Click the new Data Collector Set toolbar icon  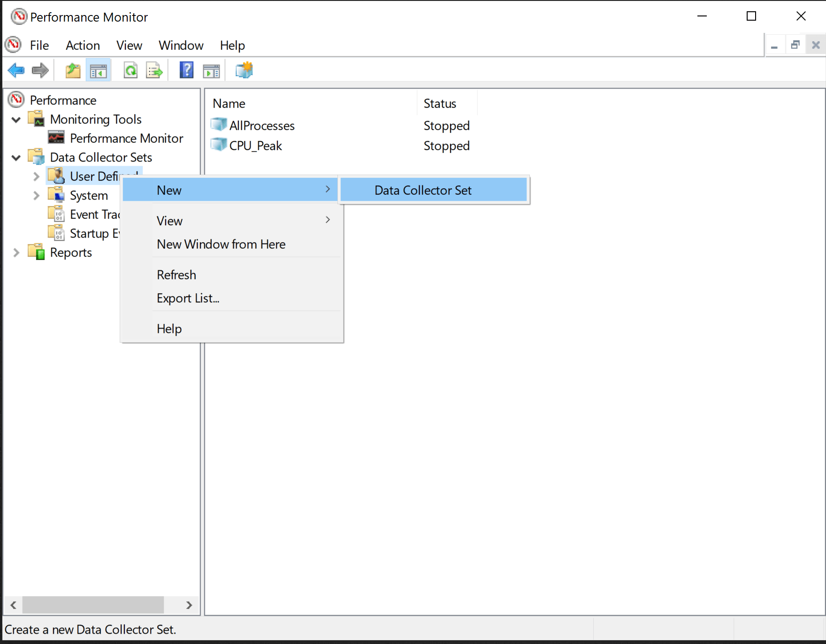point(244,71)
